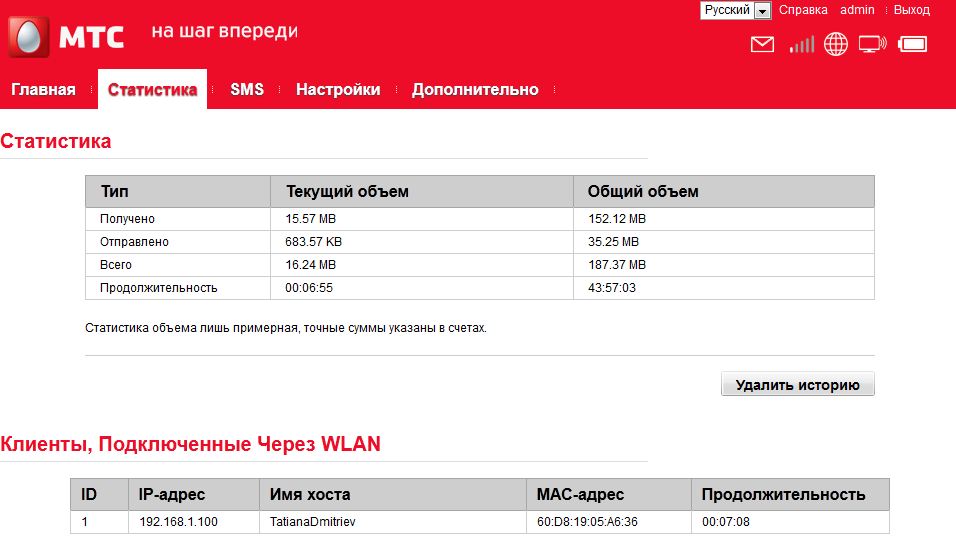
Task: Click the battery status icon
Action: [x=912, y=44]
